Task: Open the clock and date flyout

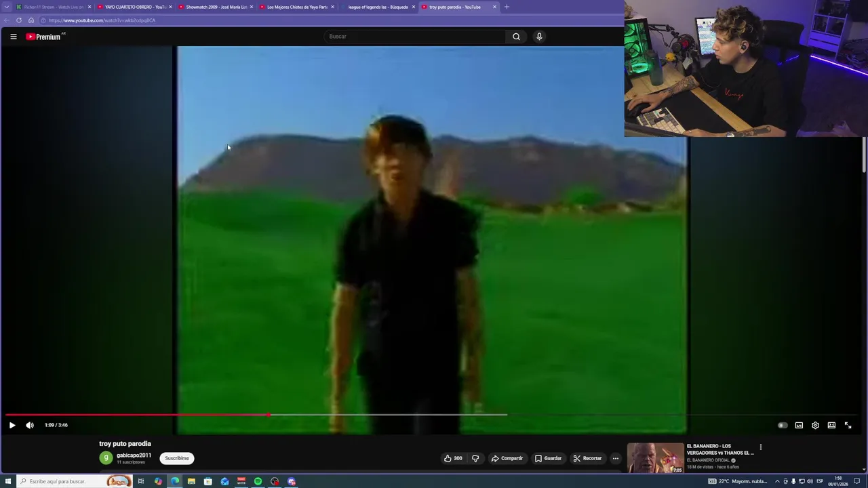Action: [x=837, y=481]
